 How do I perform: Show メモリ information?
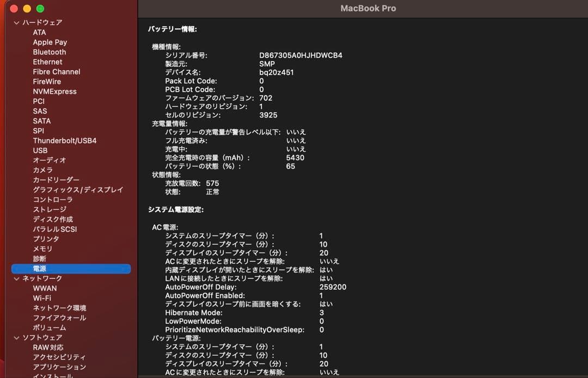tap(43, 249)
